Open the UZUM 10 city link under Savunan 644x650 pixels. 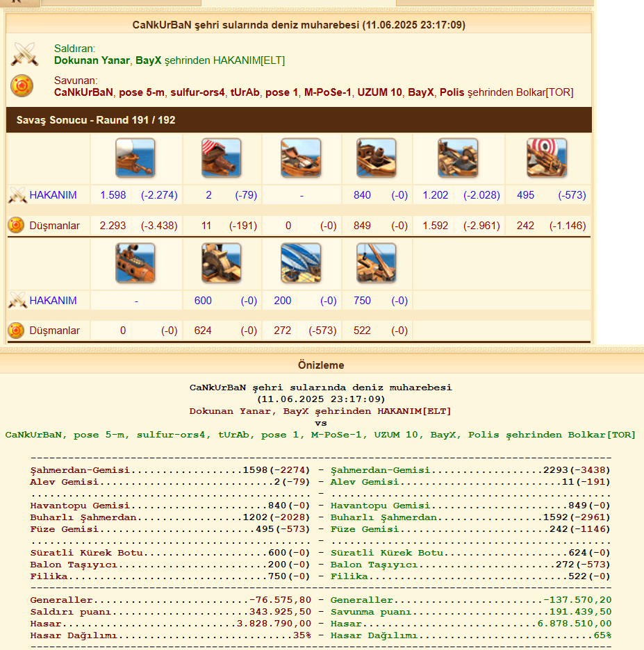pyautogui.click(x=379, y=92)
